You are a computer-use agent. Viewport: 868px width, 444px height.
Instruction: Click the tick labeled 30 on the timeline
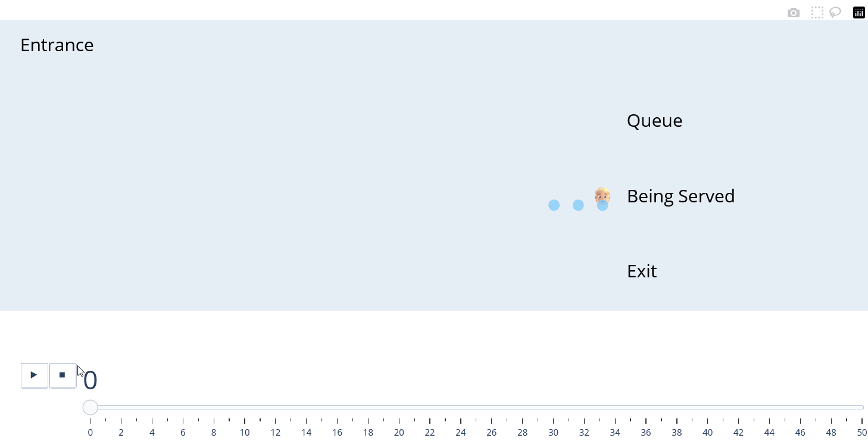click(553, 432)
